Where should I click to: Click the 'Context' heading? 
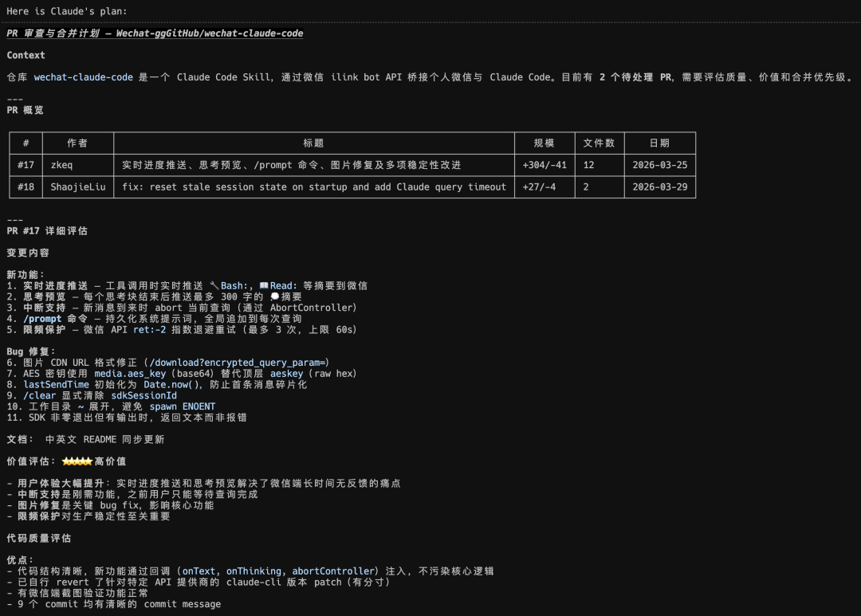(x=26, y=55)
